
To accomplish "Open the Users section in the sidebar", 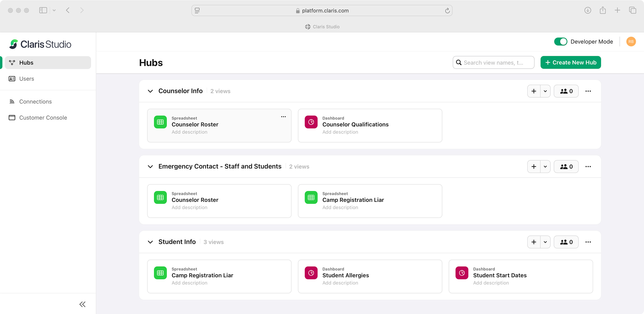I will [26, 79].
